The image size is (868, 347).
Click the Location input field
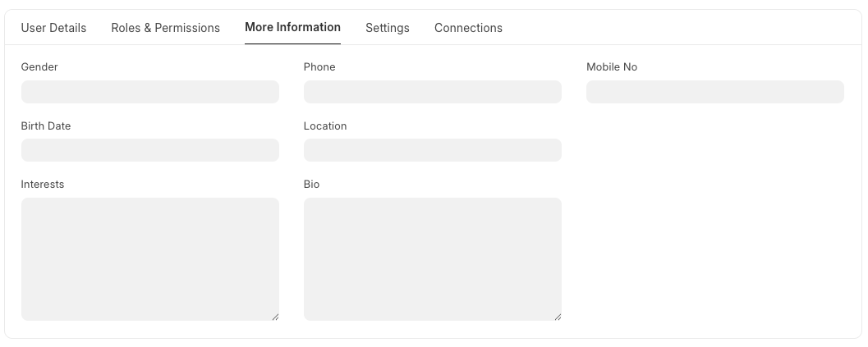coord(432,150)
